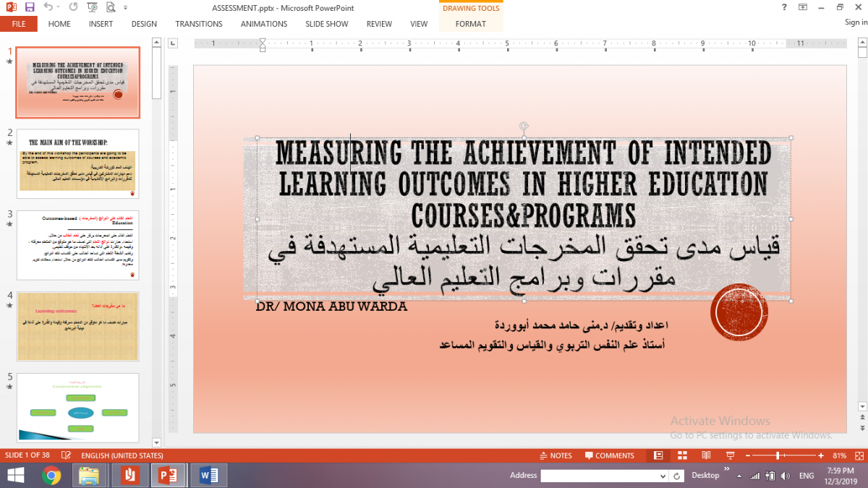The image size is (868, 488).
Task: Open the REVIEW ribbon tab
Action: pos(379,24)
